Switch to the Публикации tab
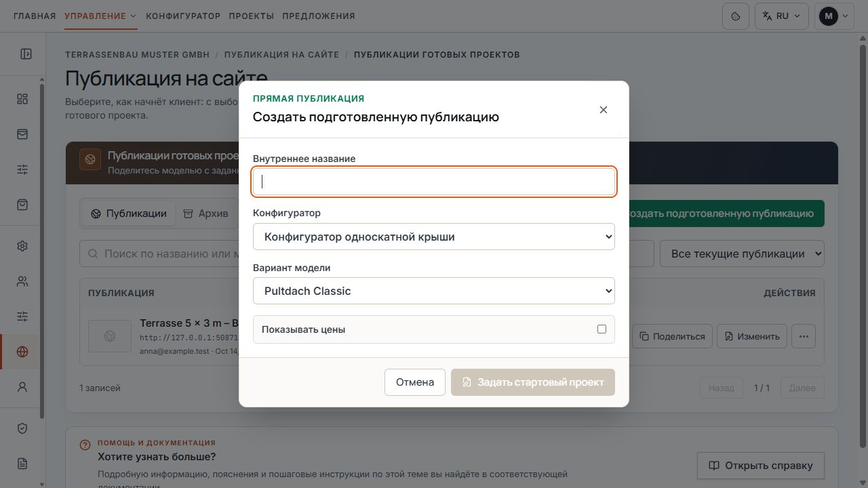Viewport: 868px width, 488px height. pos(129,213)
